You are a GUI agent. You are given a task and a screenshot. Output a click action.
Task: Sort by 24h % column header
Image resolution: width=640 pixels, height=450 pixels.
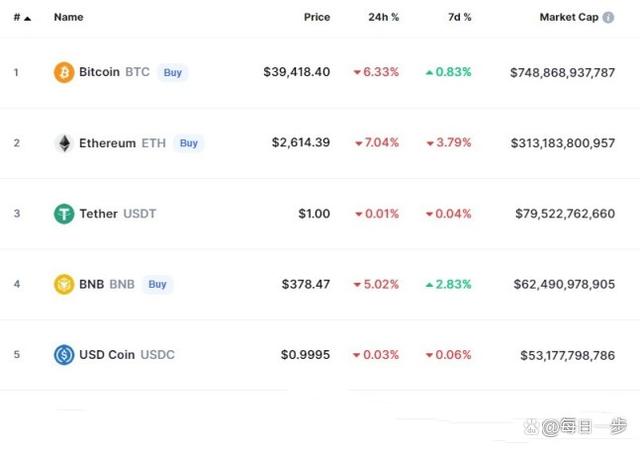click(383, 17)
